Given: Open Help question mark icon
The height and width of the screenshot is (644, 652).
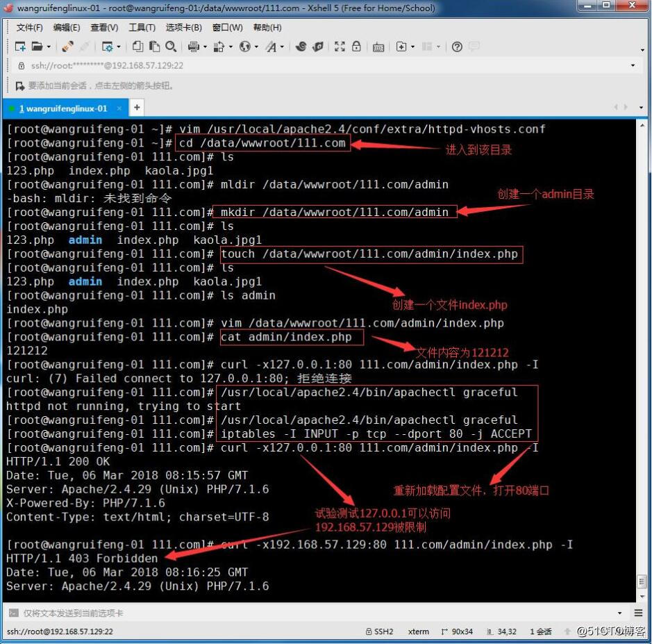Looking at the screenshot, I should pos(457,47).
